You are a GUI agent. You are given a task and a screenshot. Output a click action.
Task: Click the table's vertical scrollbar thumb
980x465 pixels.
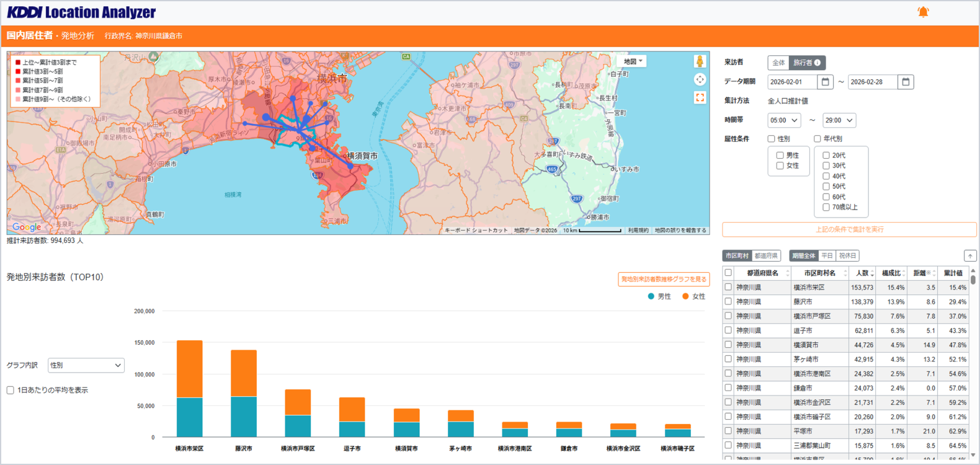[973, 279]
